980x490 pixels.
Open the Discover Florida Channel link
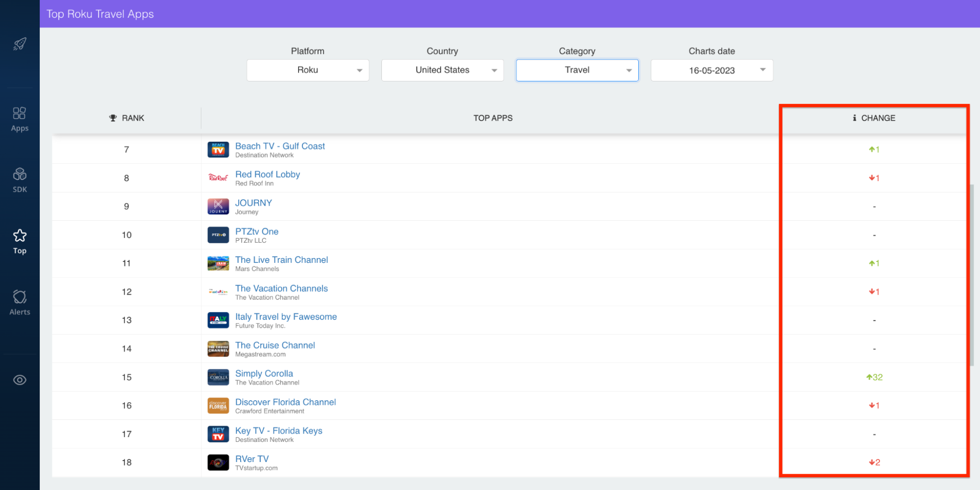(x=286, y=402)
